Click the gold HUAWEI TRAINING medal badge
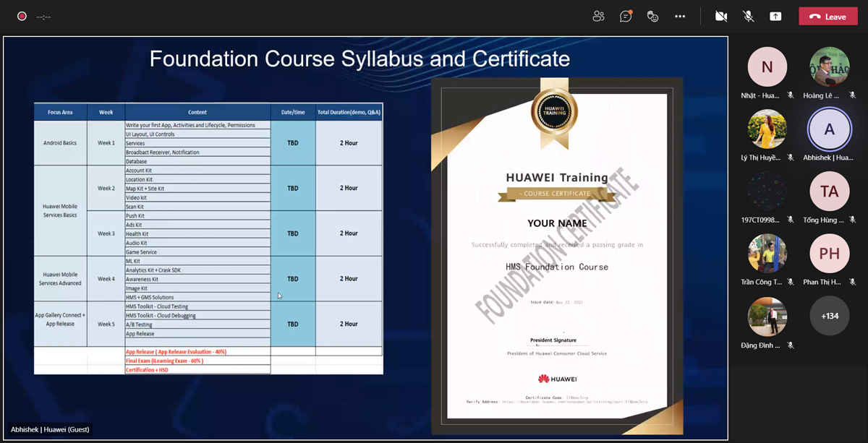 tap(554, 113)
